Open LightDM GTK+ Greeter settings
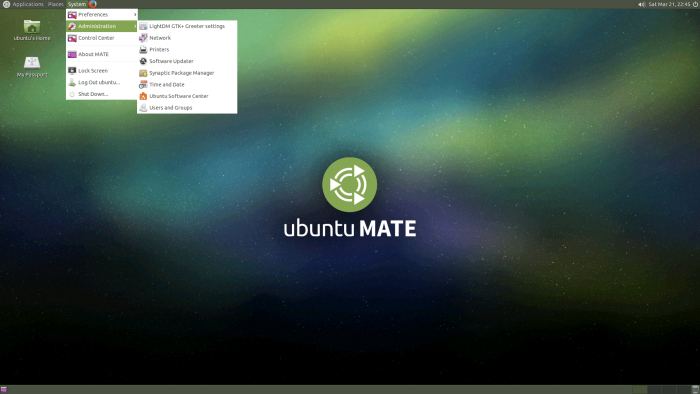700x394 pixels. 187,26
